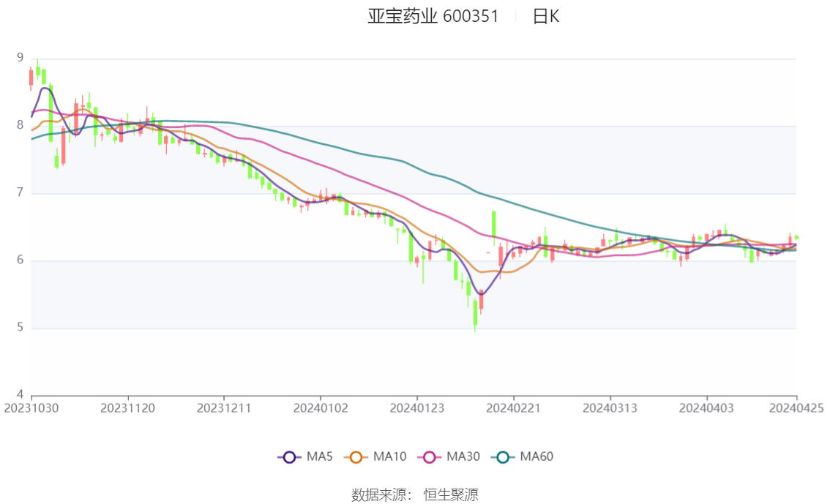This screenshot has height=504, width=830.
Task: Click the 20240123 date axis label
Action: click(x=417, y=408)
